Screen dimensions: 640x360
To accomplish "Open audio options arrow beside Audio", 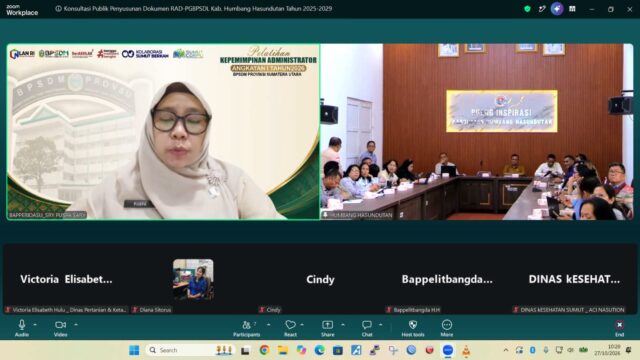I will pos(35,325).
